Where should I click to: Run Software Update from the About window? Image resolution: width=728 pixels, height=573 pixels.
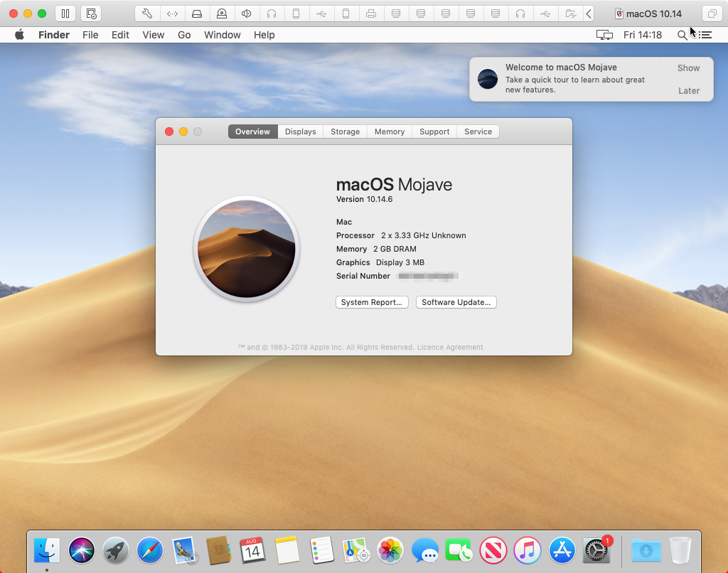point(456,301)
